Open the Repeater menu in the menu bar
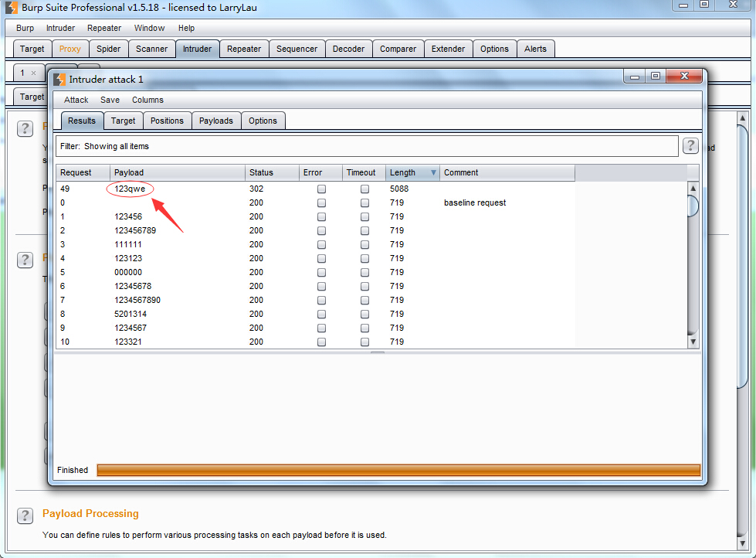Viewport: 756px width, 558px height. coord(104,28)
